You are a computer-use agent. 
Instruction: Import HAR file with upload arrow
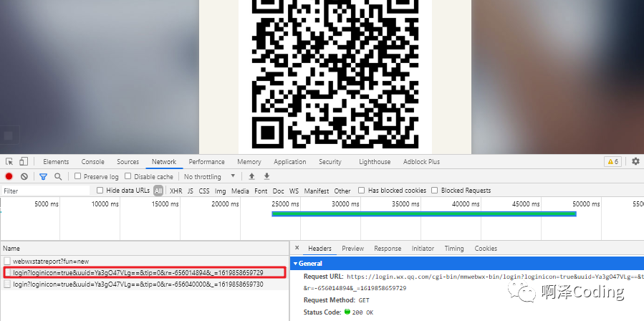click(251, 176)
